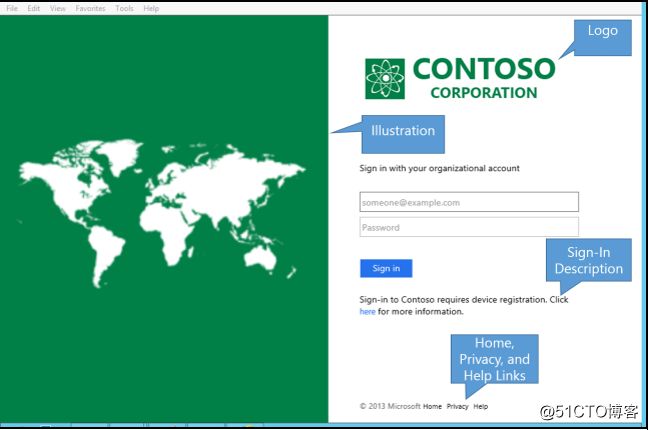The height and width of the screenshot is (430, 648).
Task: Focus the someone@example.com username field
Action: 469,202
